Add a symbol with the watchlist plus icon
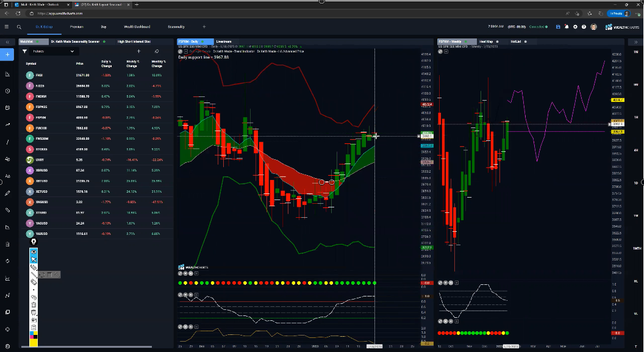This screenshot has width=644, height=352. 139,51
